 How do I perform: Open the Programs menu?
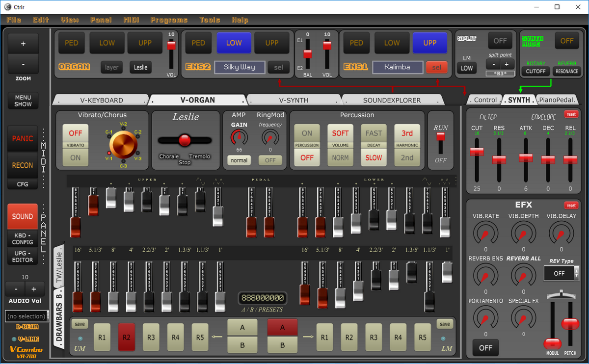pyautogui.click(x=169, y=20)
